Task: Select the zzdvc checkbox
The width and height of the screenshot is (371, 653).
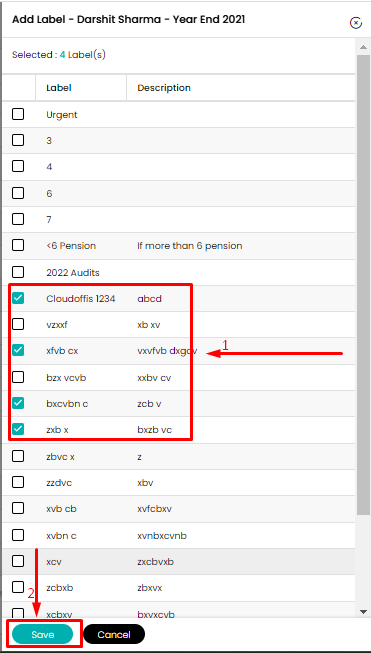Action: click(x=18, y=482)
